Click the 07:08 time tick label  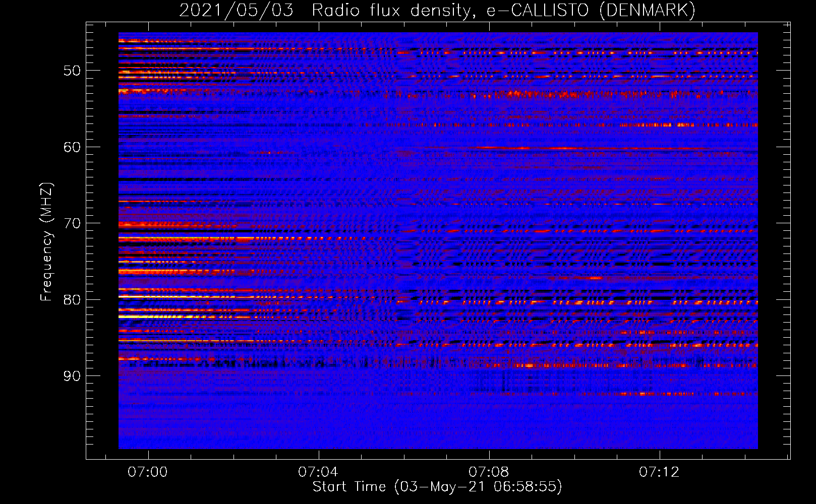pos(489,472)
